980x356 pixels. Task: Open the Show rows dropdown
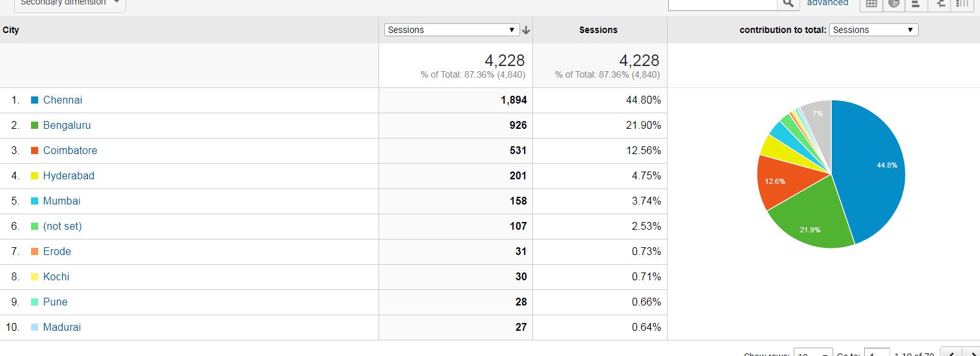(x=813, y=353)
